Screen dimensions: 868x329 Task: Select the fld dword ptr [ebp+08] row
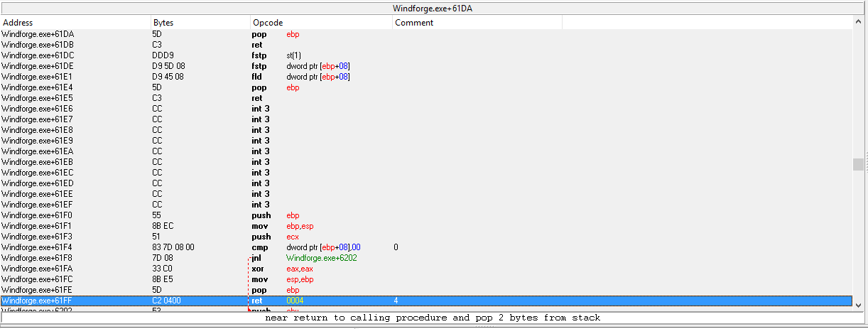(213, 77)
